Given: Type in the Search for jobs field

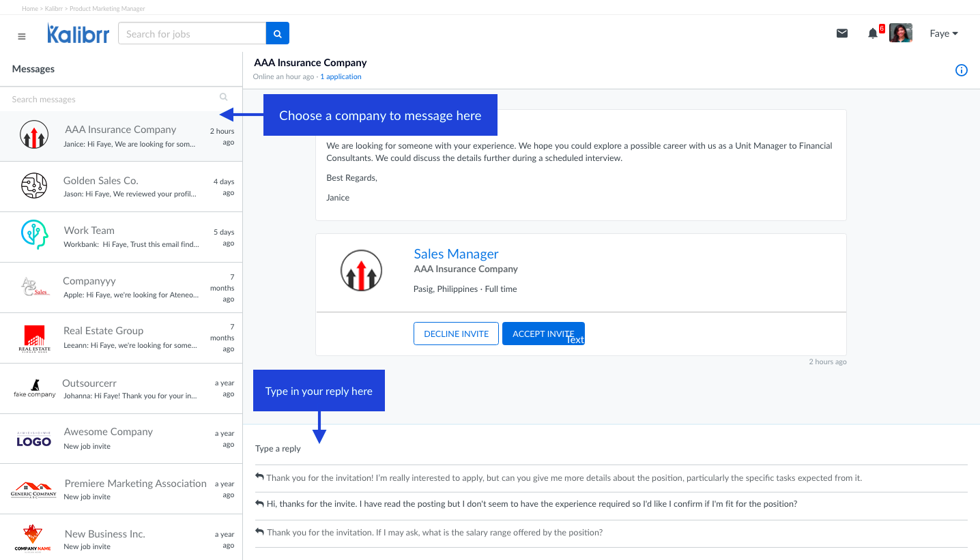Looking at the screenshot, I should [x=192, y=33].
